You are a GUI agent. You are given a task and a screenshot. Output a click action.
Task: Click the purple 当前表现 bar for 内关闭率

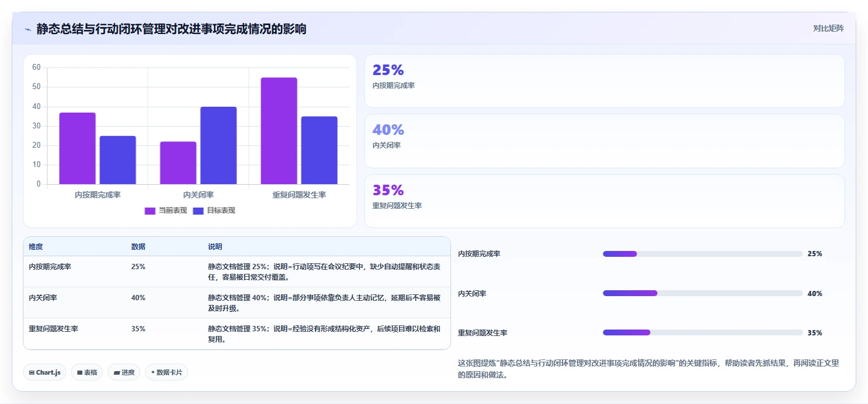click(x=178, y=163)
